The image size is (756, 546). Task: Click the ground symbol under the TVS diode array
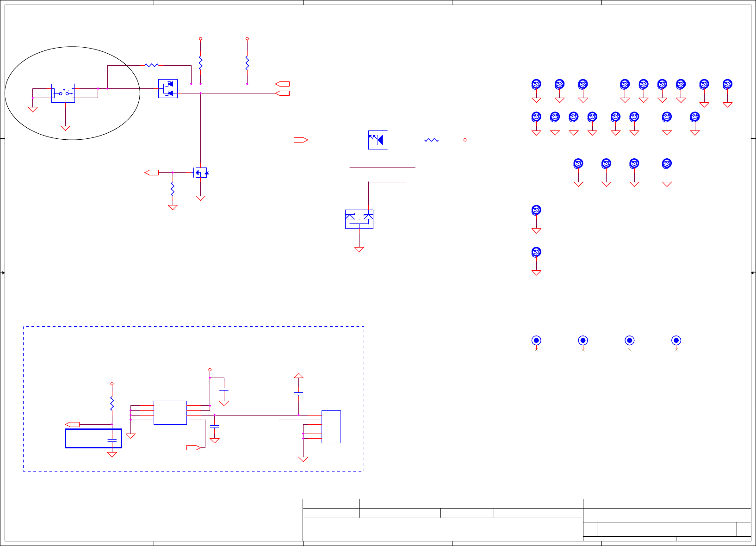(359, 249)
